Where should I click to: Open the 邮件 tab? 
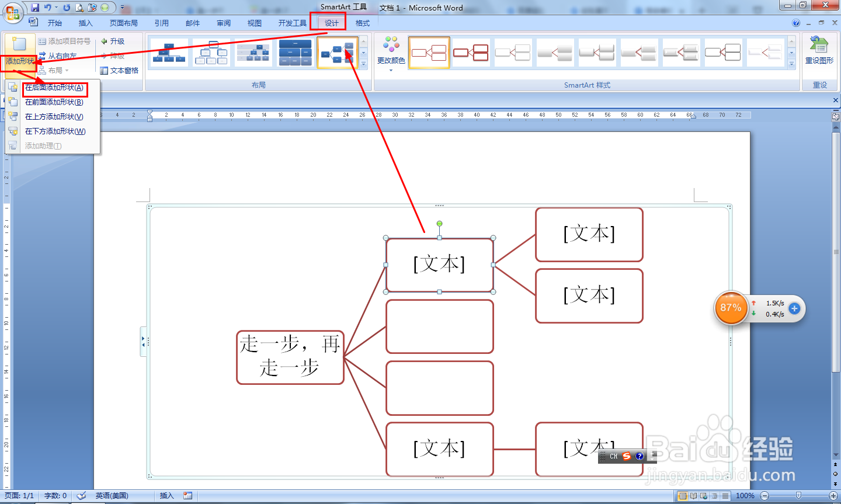193,23
